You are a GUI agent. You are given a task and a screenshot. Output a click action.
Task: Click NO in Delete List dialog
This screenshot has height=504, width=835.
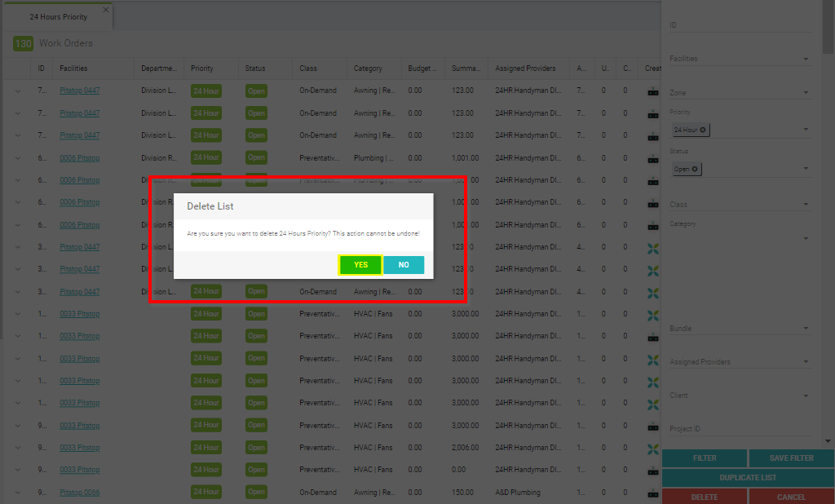(x=404, y=265)
